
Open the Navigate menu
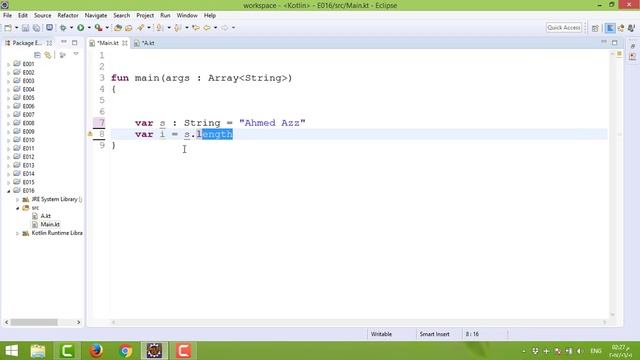pos(96,15)
